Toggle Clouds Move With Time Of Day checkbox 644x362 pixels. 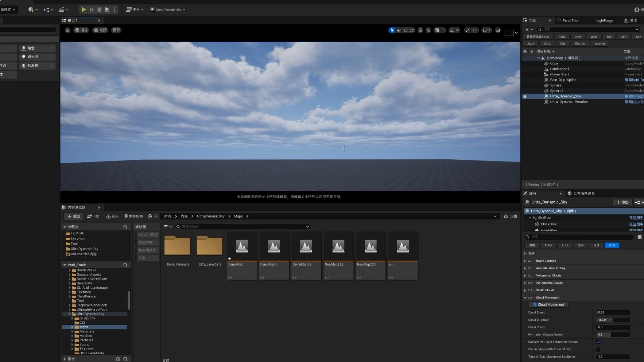click(x=598, y=350)
